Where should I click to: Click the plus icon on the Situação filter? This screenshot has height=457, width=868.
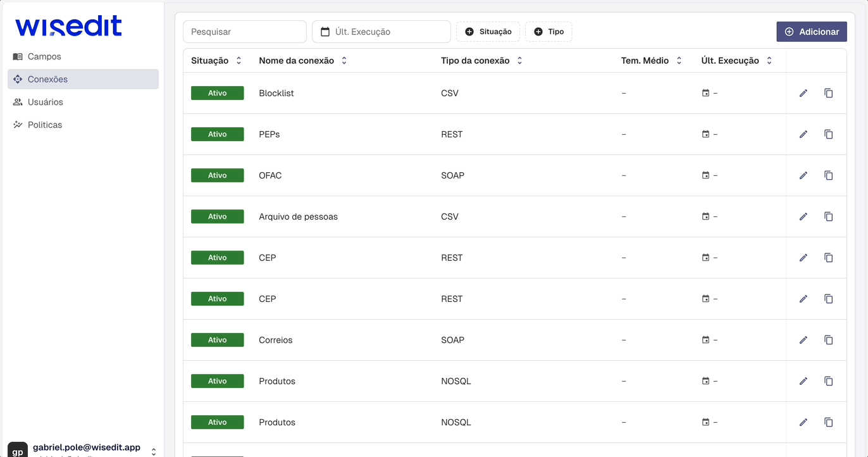point(469,31)
